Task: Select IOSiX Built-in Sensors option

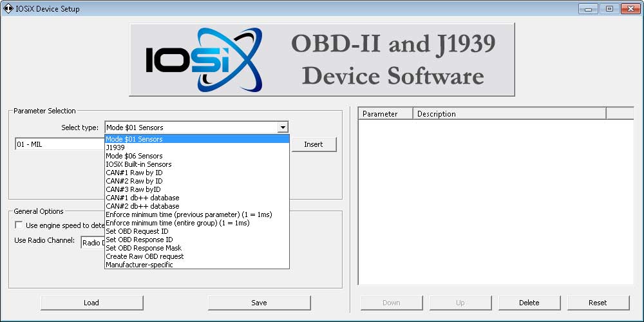Action: 197,164
